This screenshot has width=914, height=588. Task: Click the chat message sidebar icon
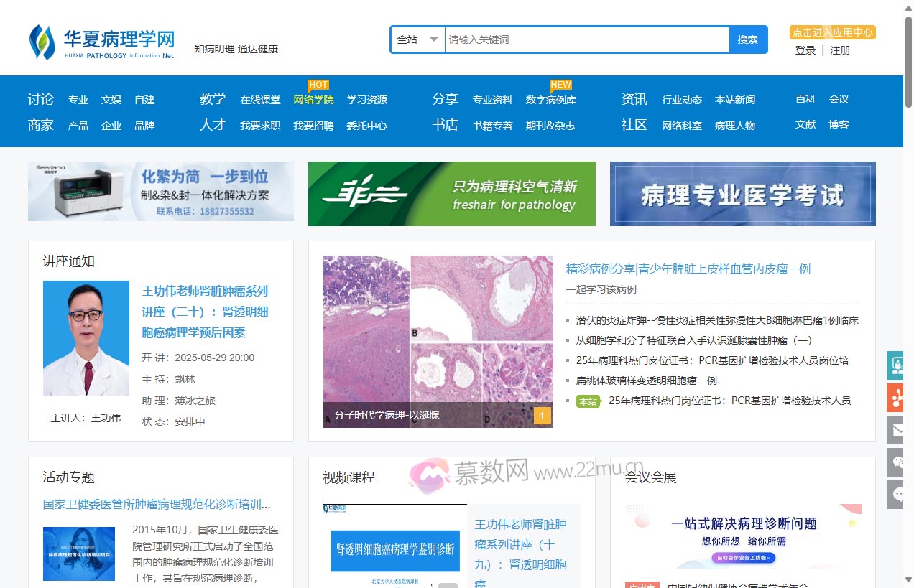(x=895, y=493)
